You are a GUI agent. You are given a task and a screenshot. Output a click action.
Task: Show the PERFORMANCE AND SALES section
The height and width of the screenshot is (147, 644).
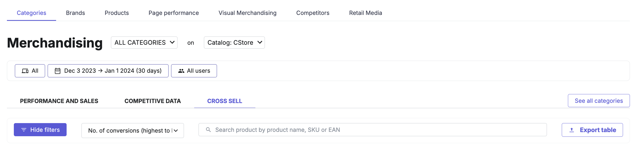pyautogui.click(x=59, y=101)
